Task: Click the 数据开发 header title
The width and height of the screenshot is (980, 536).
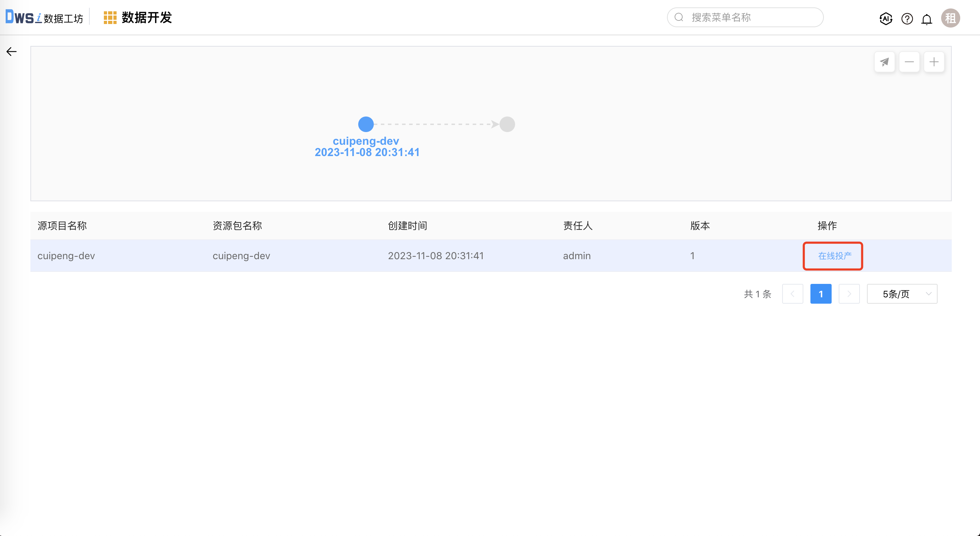Action: pos(147,18)
